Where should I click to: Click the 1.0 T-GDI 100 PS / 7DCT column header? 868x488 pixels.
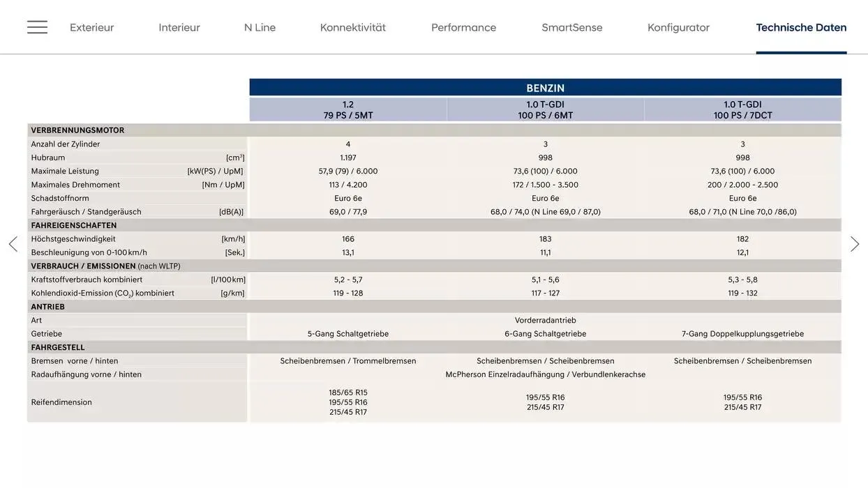[743, 108]
